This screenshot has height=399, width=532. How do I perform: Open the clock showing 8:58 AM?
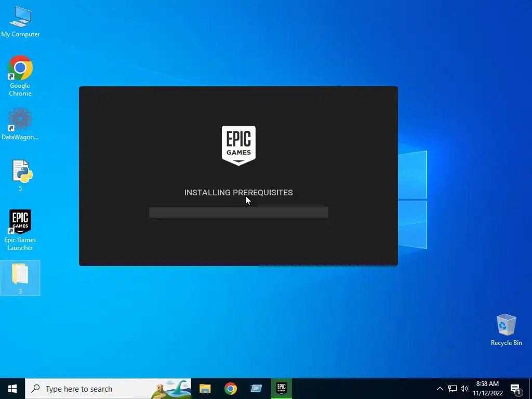click(487, 389)
